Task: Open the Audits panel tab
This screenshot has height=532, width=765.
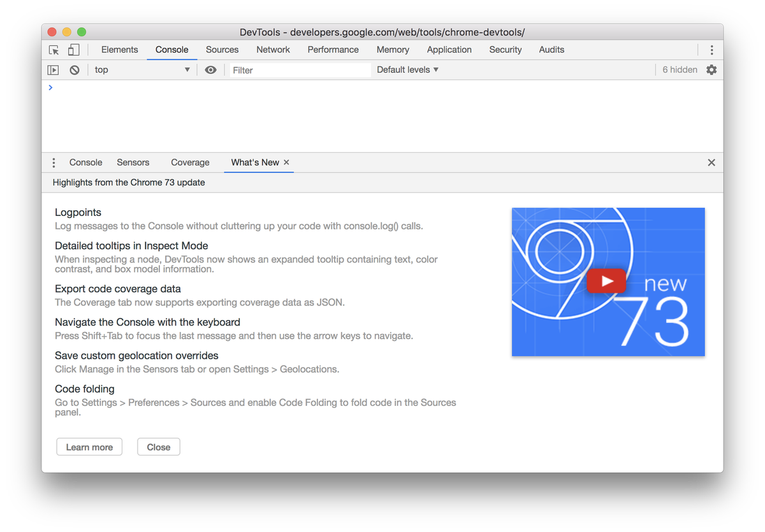Action: click(551, 50)
